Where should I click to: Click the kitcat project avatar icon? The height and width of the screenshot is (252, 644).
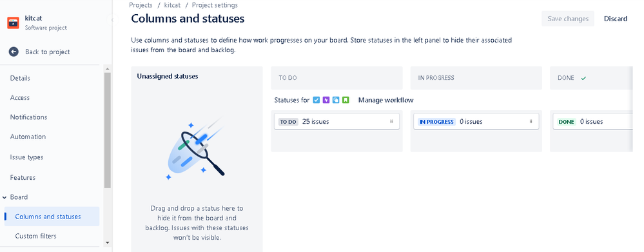(13, 23)
